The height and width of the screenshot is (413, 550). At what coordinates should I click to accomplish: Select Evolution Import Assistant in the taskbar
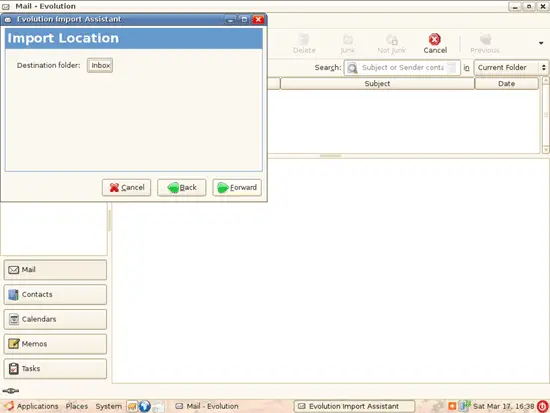[354, 406]
